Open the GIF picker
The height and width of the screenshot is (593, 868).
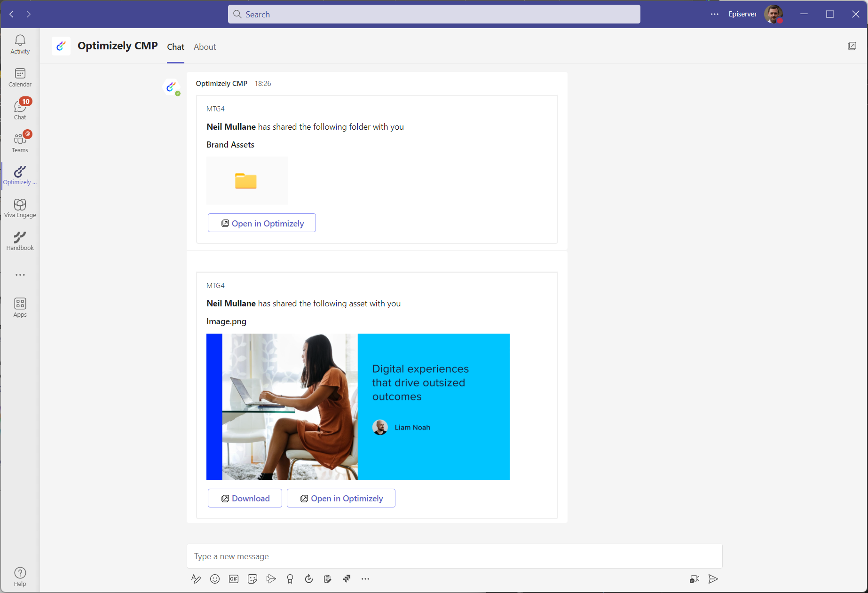[234, 579]
